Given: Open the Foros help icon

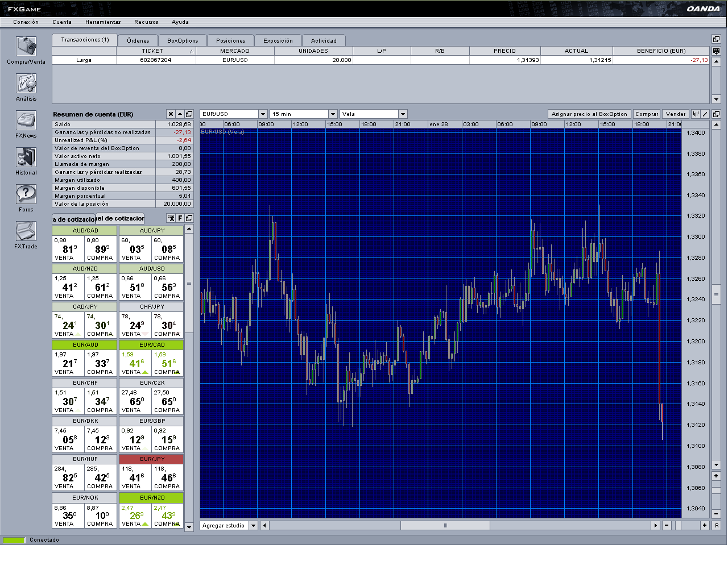Looking at the screenshot, I should [x=26, y=194].
